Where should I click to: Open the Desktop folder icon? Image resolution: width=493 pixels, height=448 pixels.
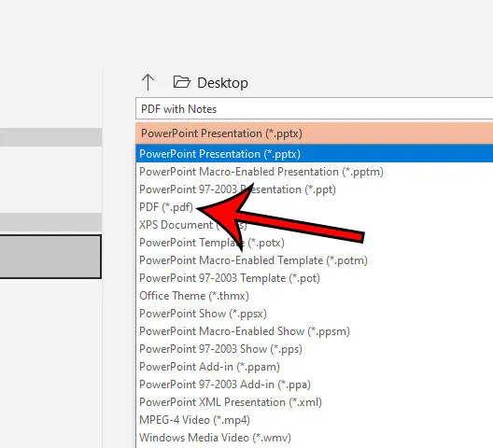pos(182,82)
